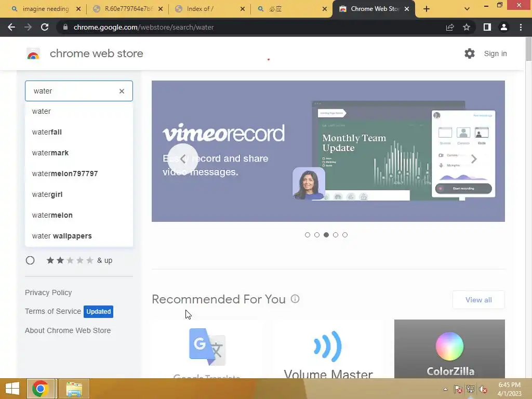This screenshot has width=532, height=399.
Task: View site information via padlock icon
Action: pos(65,27)
